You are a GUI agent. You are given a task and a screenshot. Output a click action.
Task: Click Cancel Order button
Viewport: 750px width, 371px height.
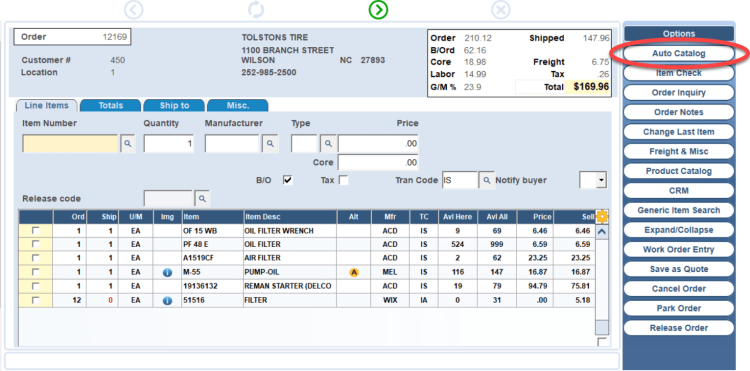[678, 289]
